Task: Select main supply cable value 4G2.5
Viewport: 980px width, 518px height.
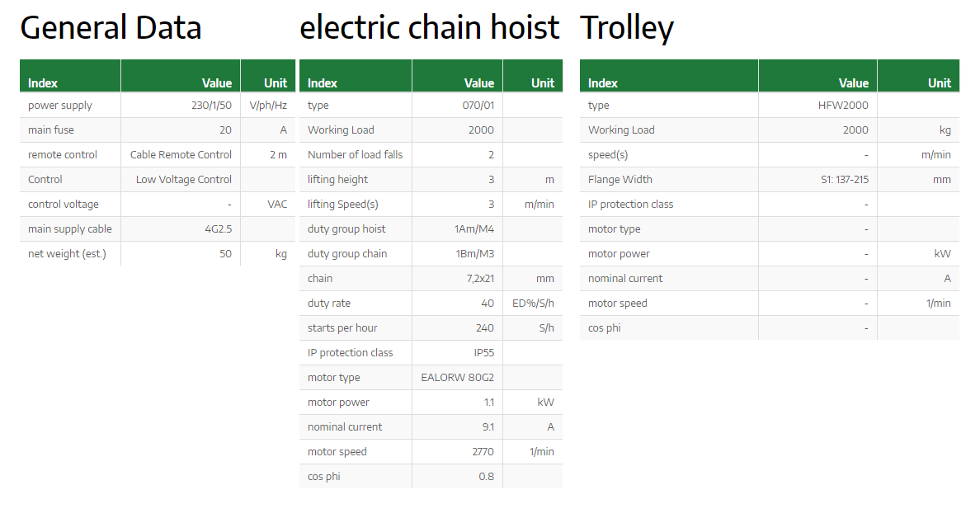Action: 218,228
